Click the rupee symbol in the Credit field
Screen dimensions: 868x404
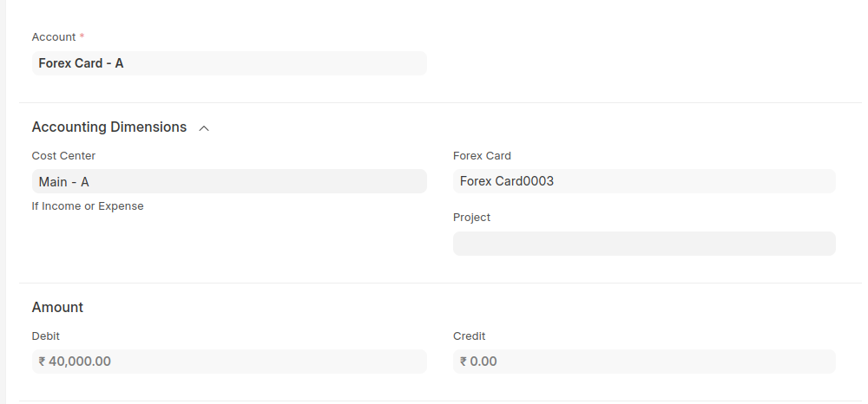tap(464, 362)
